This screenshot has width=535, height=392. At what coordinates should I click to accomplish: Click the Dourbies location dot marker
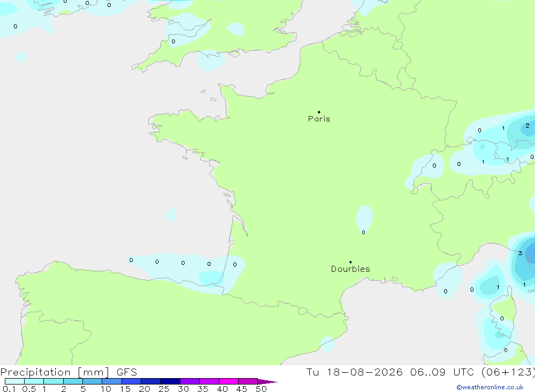(x=350, y=262)
